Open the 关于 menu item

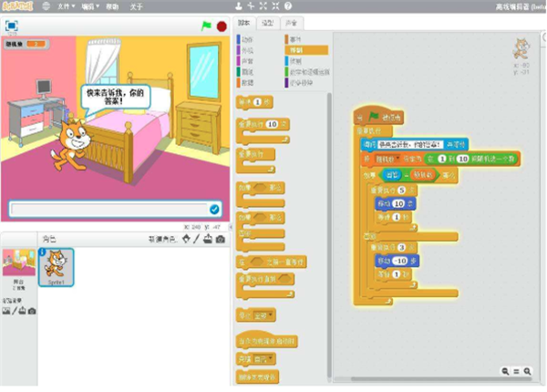(x=136, y=6)
